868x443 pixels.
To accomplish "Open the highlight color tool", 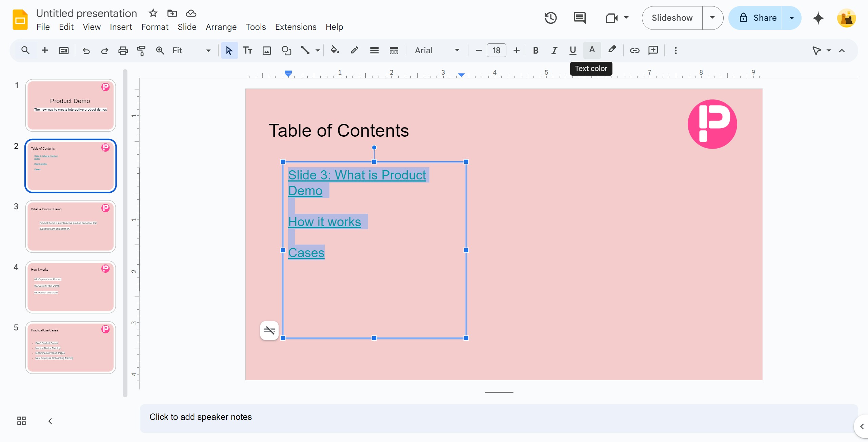I will pos(612,51).
